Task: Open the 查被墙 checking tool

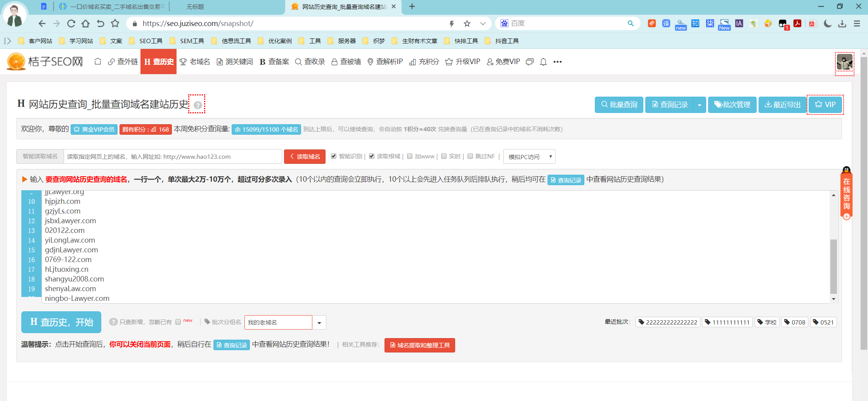Action: click(346, 61)
